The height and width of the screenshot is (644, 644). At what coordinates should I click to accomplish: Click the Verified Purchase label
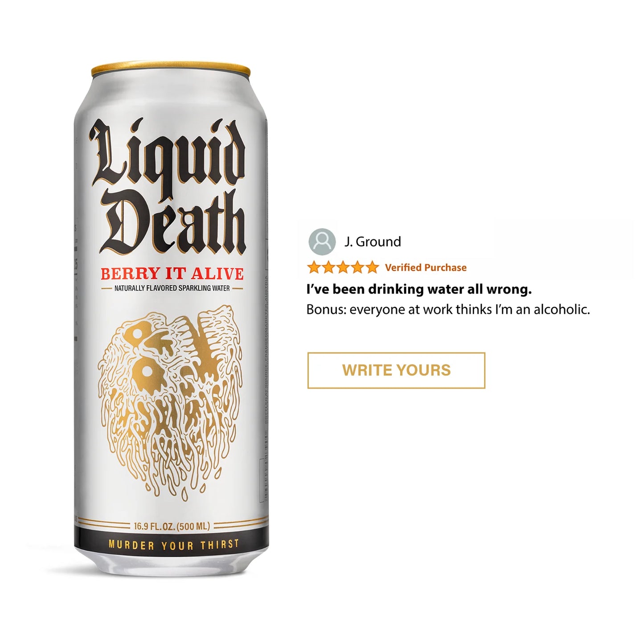(x=426, y=267)
